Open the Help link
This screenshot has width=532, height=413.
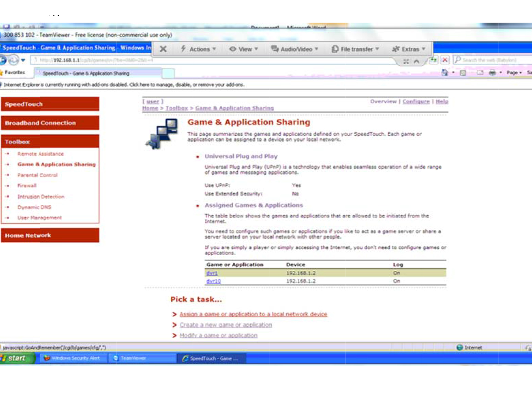click(442, 101)
